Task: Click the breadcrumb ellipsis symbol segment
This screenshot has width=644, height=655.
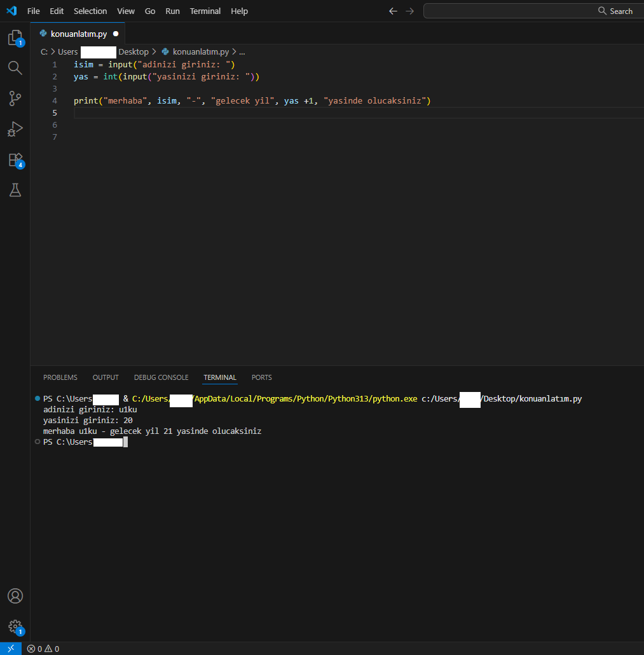Action: pyautogui.click(x=242, y=52)
